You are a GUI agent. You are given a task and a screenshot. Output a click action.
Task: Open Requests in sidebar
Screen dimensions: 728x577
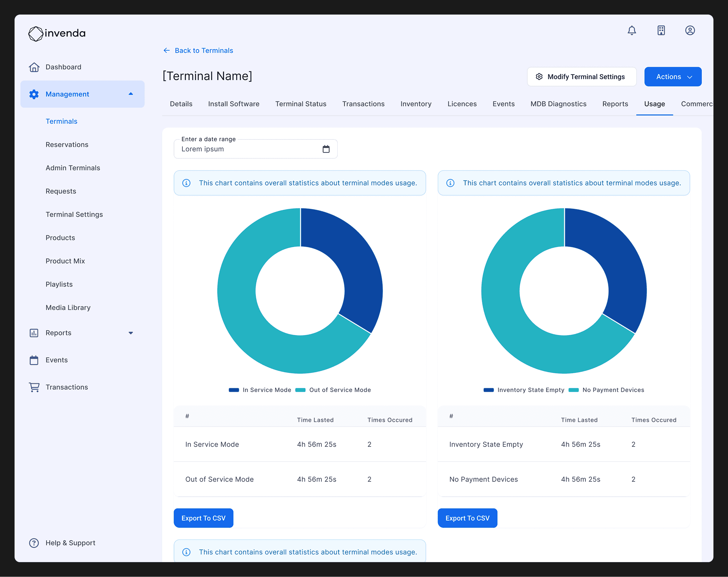pyautogui.click(x=61, y=191)
